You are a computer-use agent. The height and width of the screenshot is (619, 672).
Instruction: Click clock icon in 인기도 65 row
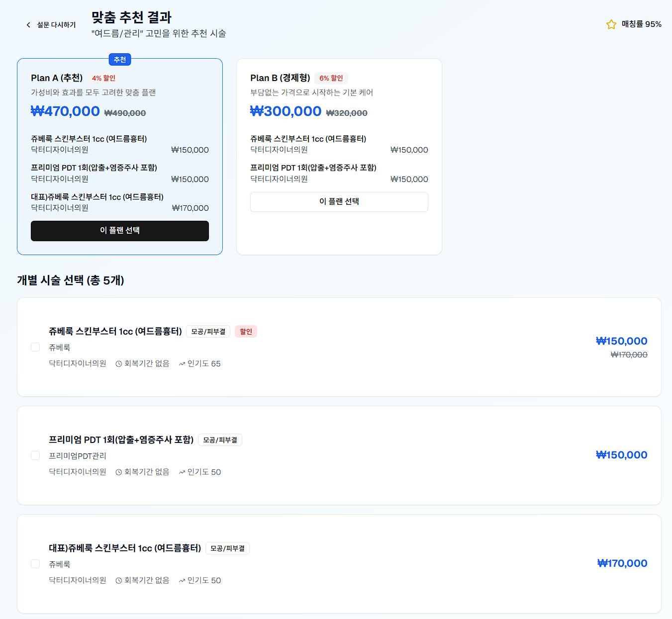click(119, 364)
